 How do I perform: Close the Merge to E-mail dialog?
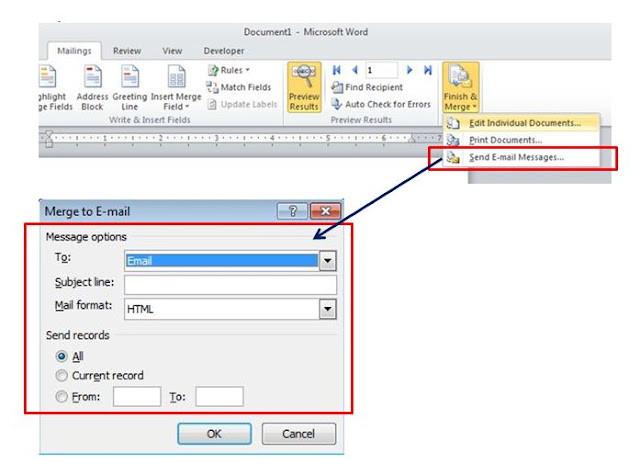[x=325, y=211]
